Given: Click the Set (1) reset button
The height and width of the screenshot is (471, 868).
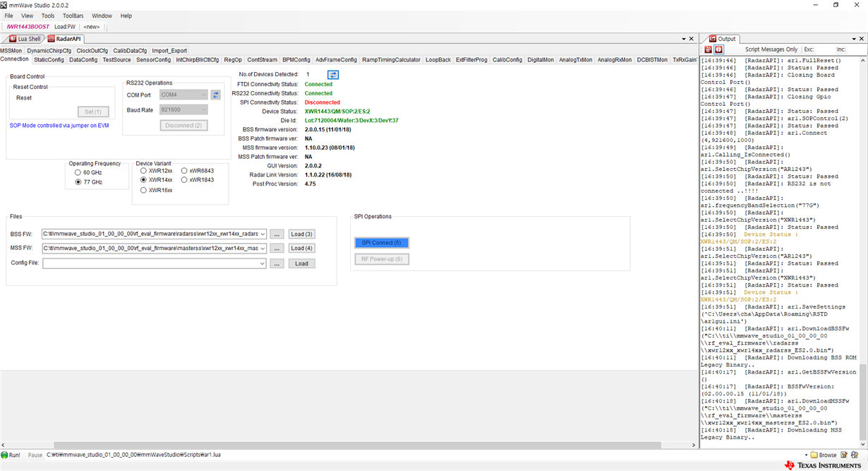Looking at the screenshot, I should tap(93, 112).
